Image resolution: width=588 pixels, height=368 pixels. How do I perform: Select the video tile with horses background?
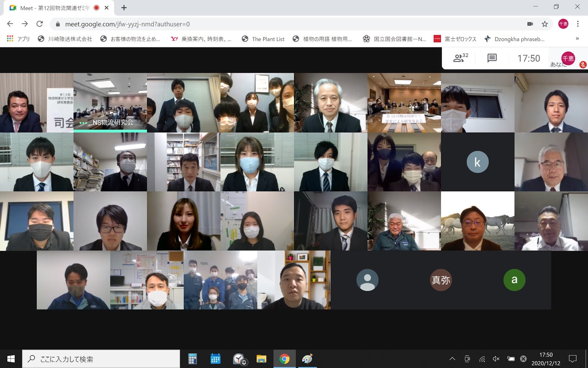click(478, 221)
